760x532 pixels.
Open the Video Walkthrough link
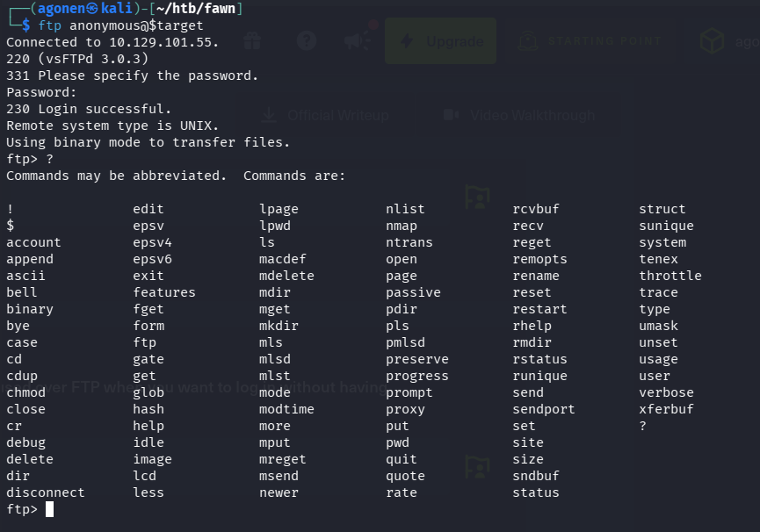532,115
